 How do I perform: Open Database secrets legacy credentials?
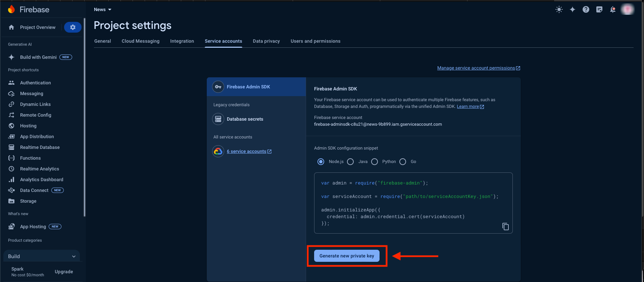(245, 119)
